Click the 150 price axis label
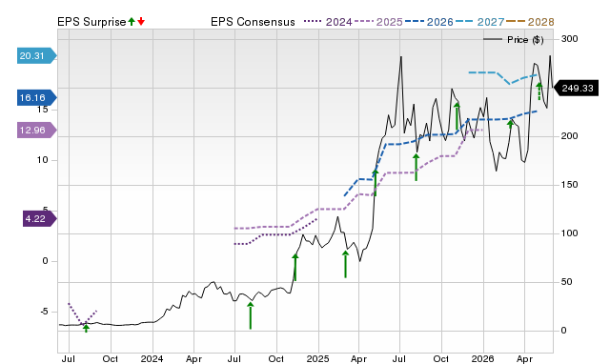The image size is (610, 364). (x=569, y=185)
